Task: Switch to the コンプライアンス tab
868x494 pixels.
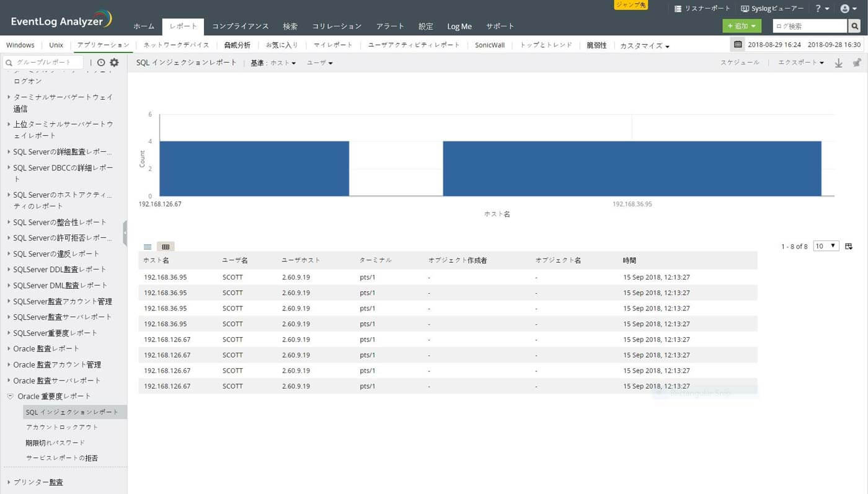Action: pos(240,27)
